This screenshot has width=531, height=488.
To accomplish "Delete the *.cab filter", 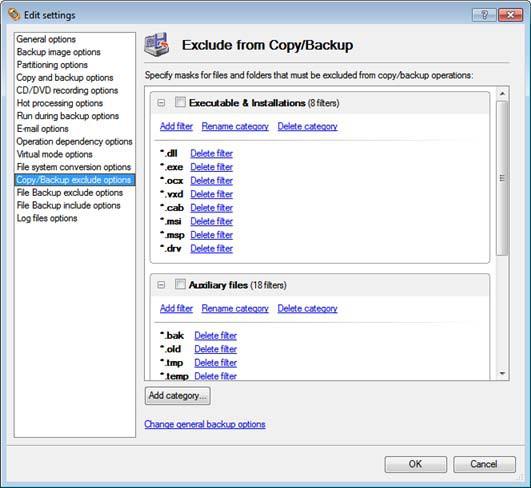I will (212, 208).
